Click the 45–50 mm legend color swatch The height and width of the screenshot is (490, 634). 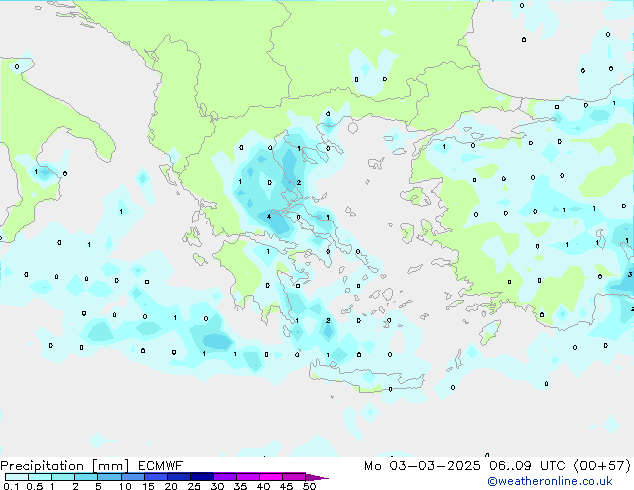[x=294, y=477]
